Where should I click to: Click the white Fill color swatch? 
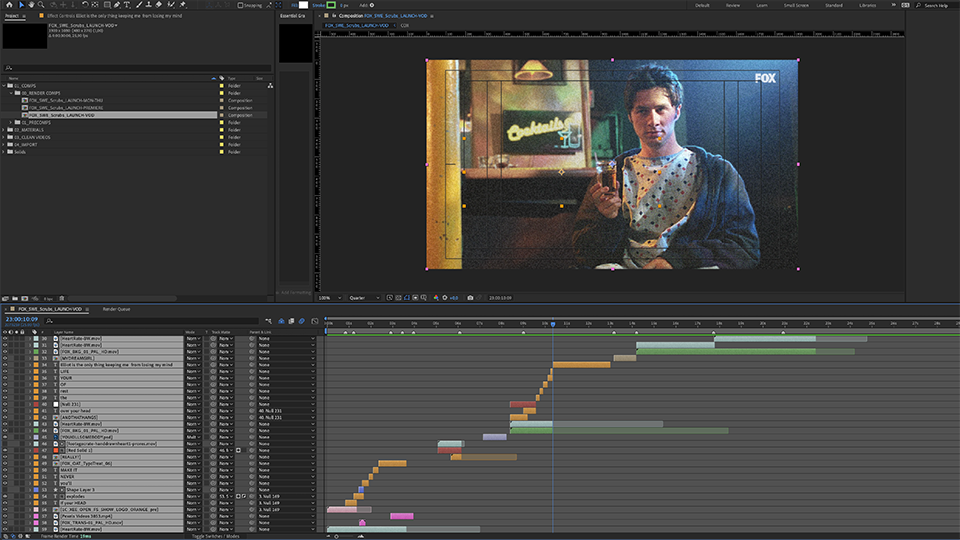click(x=303, y=5)
